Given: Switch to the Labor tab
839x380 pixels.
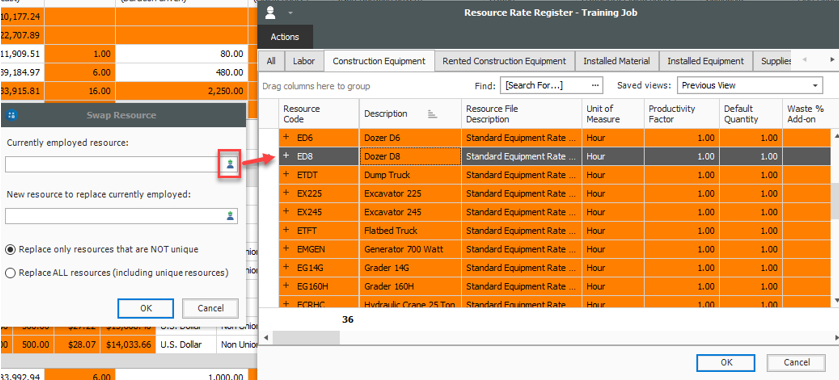Looking at the screenshot, I should click(x=304, y=61).
